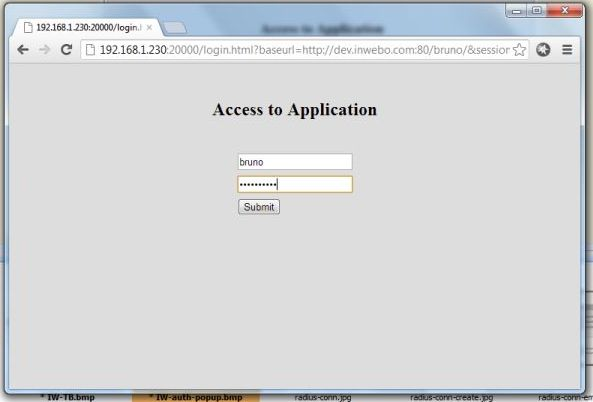Click the browser Back arrow
The width and height of the screenshot is (593, 402).
[x=23, y=50]
